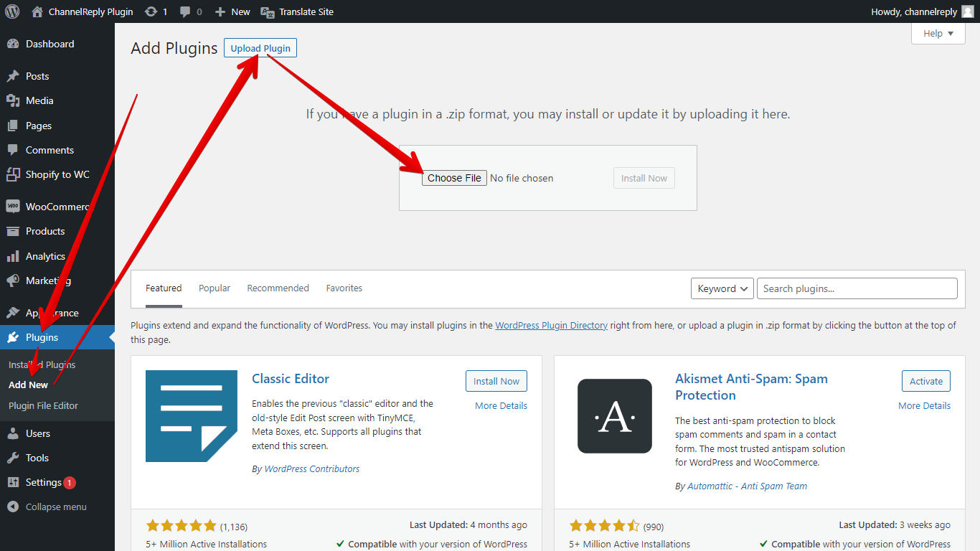
Task: Switch to the Featured tab
Action: (x=164, y=288)
